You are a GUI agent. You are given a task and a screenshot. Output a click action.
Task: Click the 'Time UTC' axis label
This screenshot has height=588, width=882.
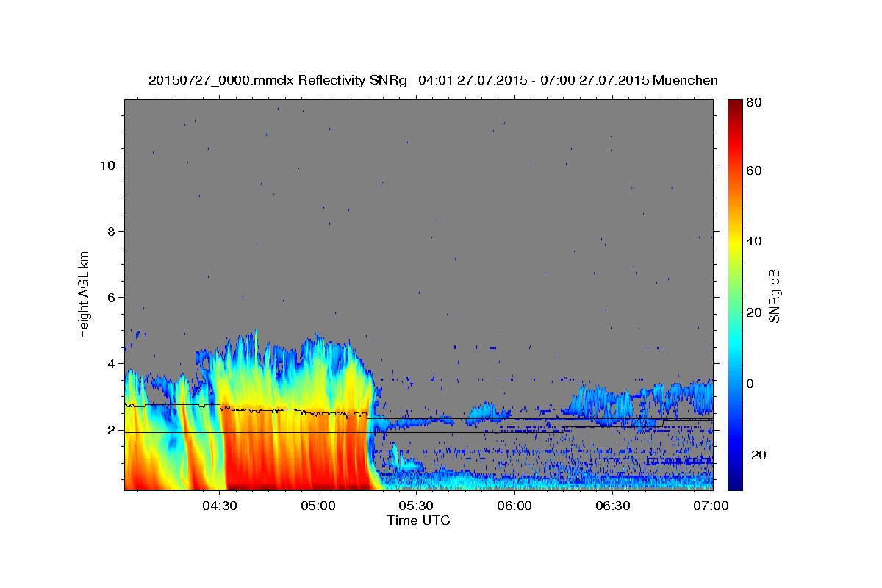(418, 520)
